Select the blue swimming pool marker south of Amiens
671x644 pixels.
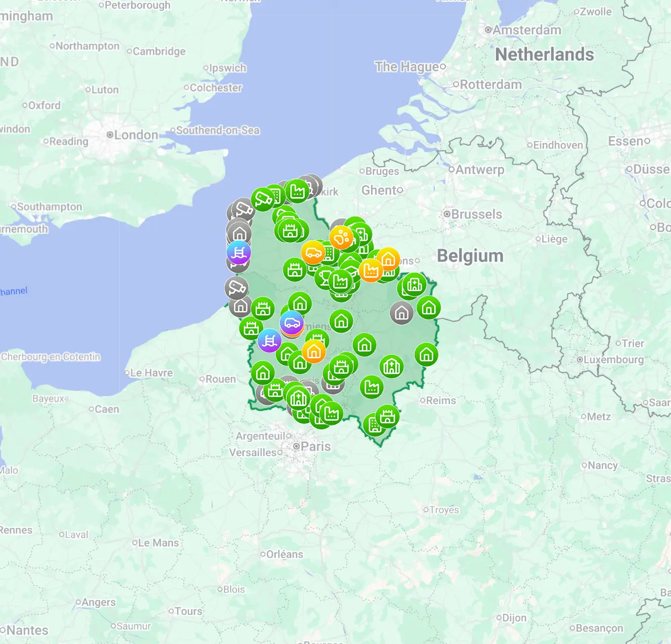[269, 341]
